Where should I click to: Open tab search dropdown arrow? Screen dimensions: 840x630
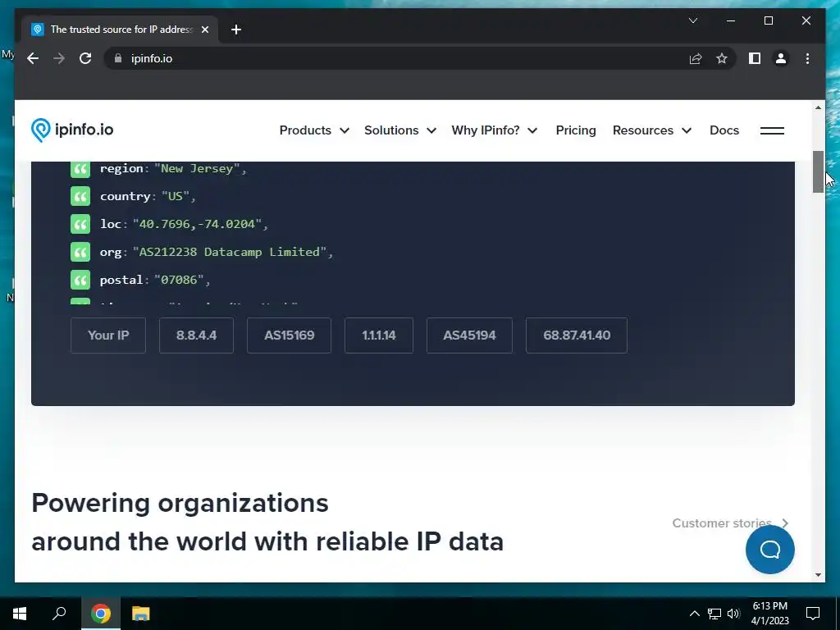(x=692, y=21)
